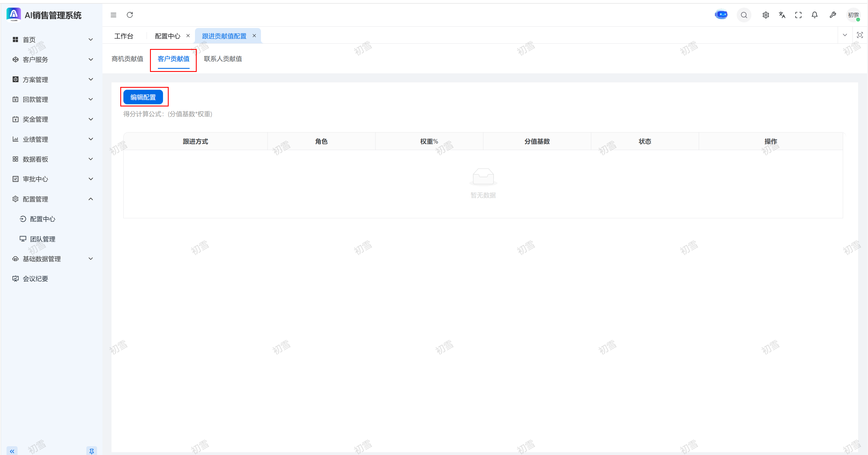This screenshot has width=868, height=455.
Task: Enter fullscreen with the expand icon
Action: coord(798,15)
